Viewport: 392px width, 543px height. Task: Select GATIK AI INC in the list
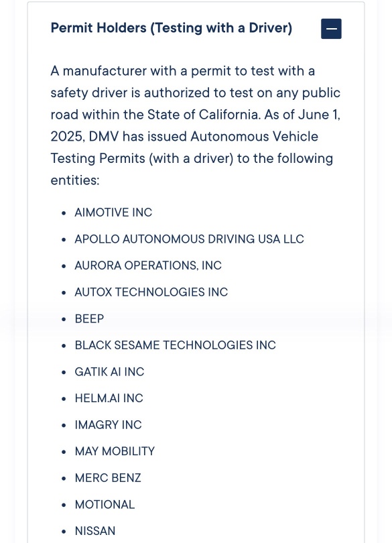tap(109, 372)
